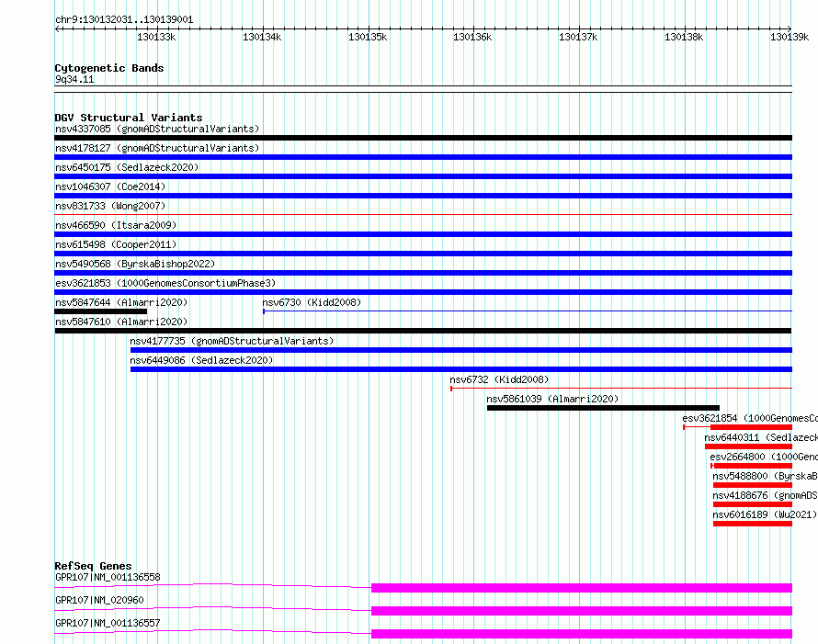Click the magenta exon bar of NM_020960
The image size is (818, 644).
pyautogui.click(x=582, y=611)
